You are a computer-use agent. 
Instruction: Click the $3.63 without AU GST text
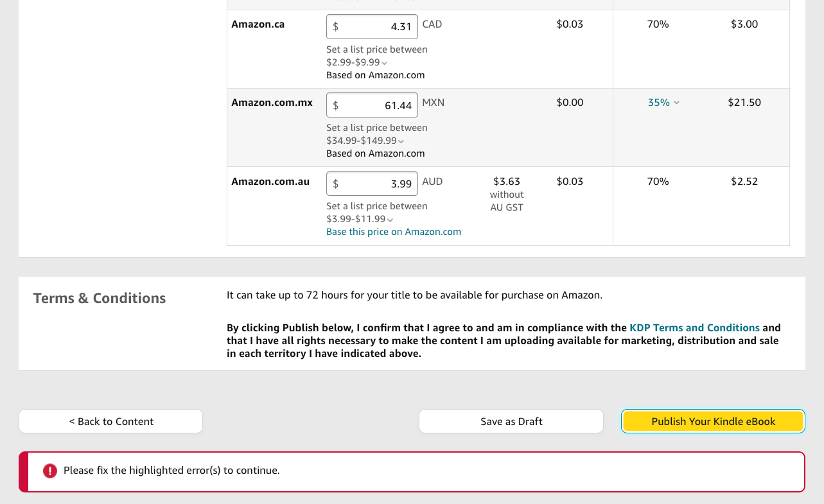point(507,194)
